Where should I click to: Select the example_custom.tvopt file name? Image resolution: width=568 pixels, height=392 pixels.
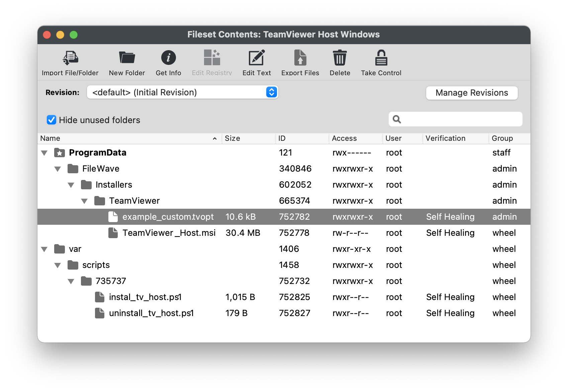point(168,217)
